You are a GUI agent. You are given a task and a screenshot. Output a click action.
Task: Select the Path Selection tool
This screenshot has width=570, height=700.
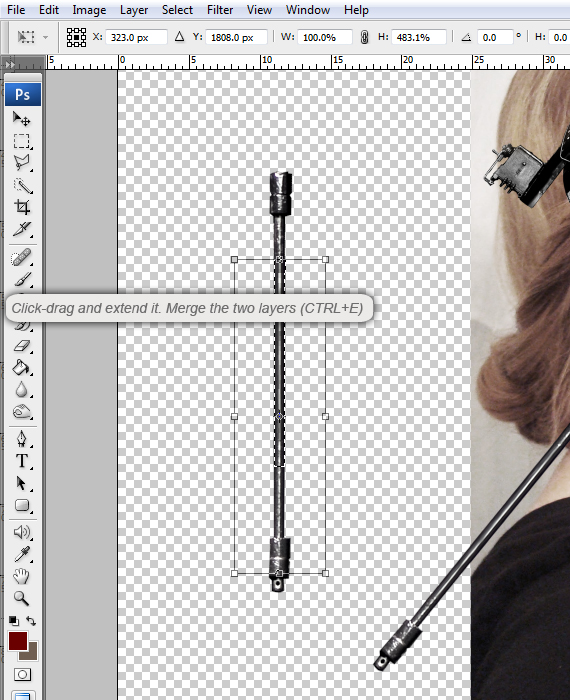[x=21, y=483]
